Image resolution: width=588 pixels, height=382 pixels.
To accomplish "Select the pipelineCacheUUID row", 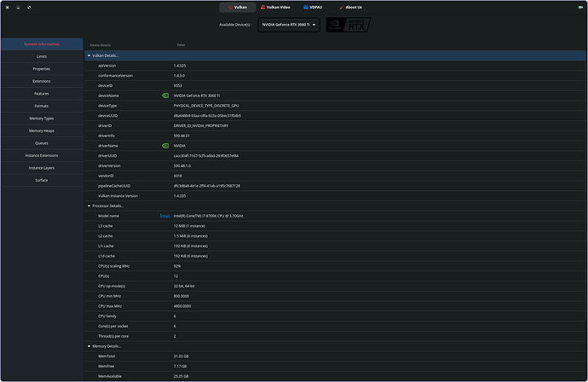I will (335, 186).
